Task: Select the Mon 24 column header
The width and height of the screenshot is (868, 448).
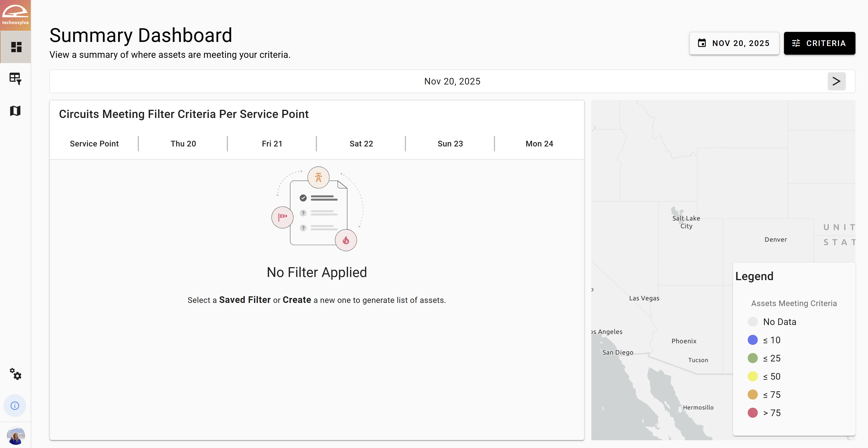Action: [539, 144]
